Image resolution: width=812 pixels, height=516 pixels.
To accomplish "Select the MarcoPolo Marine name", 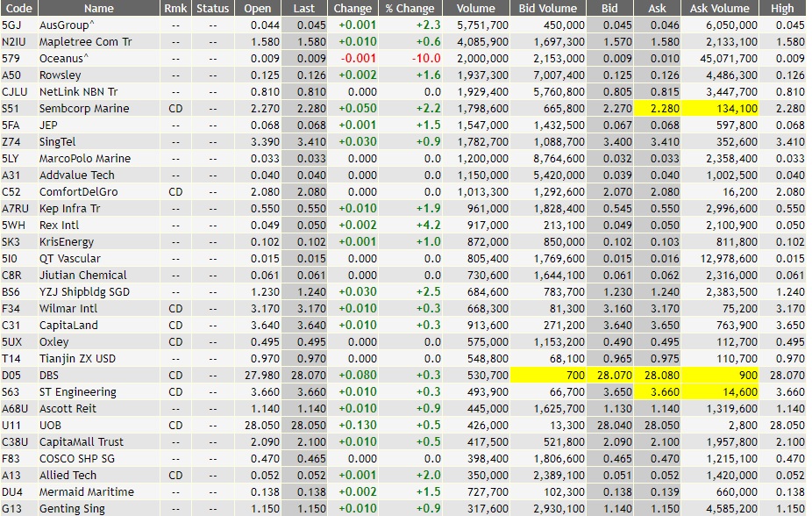I will [x=85, y=159].
